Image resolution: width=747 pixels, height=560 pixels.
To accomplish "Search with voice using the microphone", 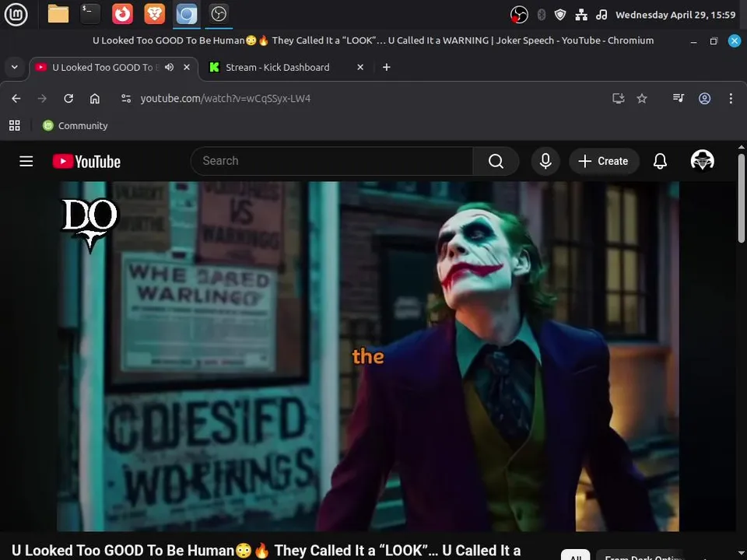I will point(545,161).
